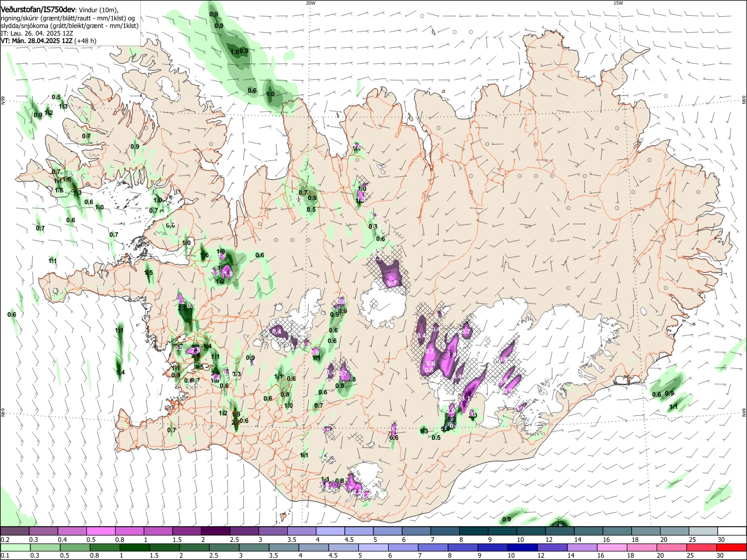Screen dimensions: 747x560
Task: Click the 'IT: Lau. 26. 04. 2025 12Z' line
Action: (37, 33)
